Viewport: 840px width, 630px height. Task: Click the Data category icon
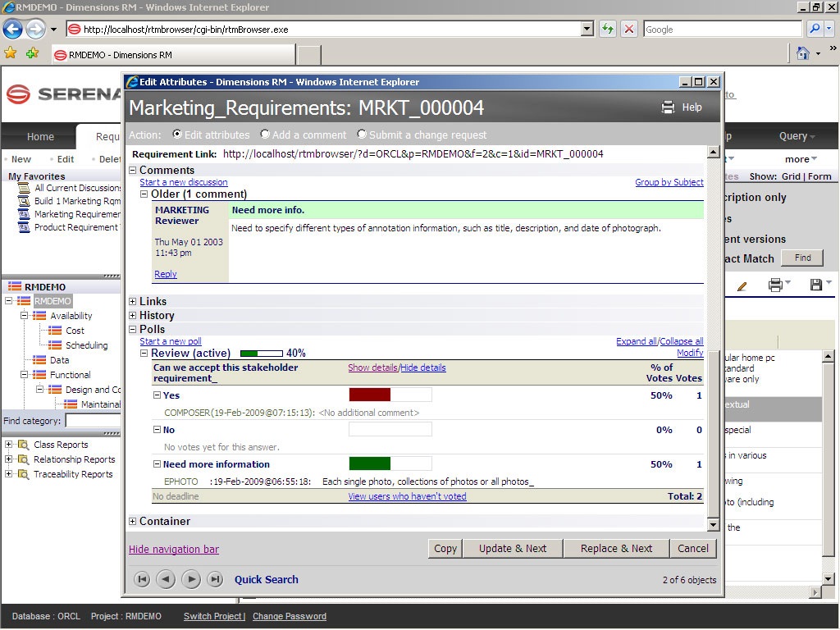tap(39, 360)
